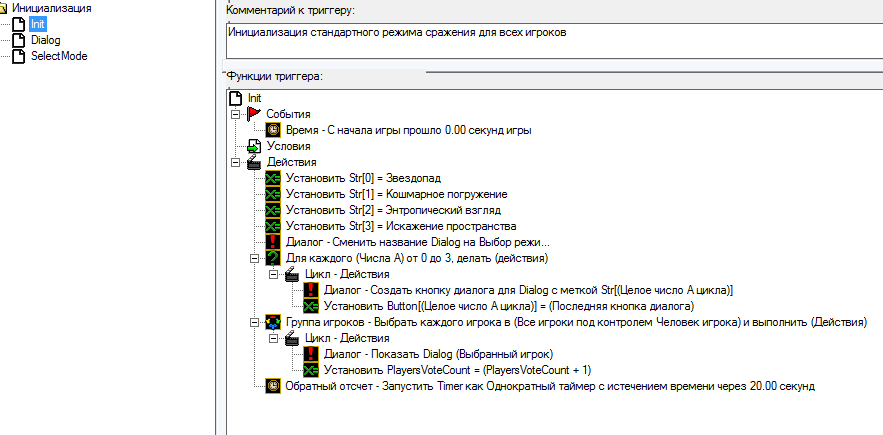The image size is (883, 435).
Task: Click the clock icon of the Время event
Action: (274, 130)
